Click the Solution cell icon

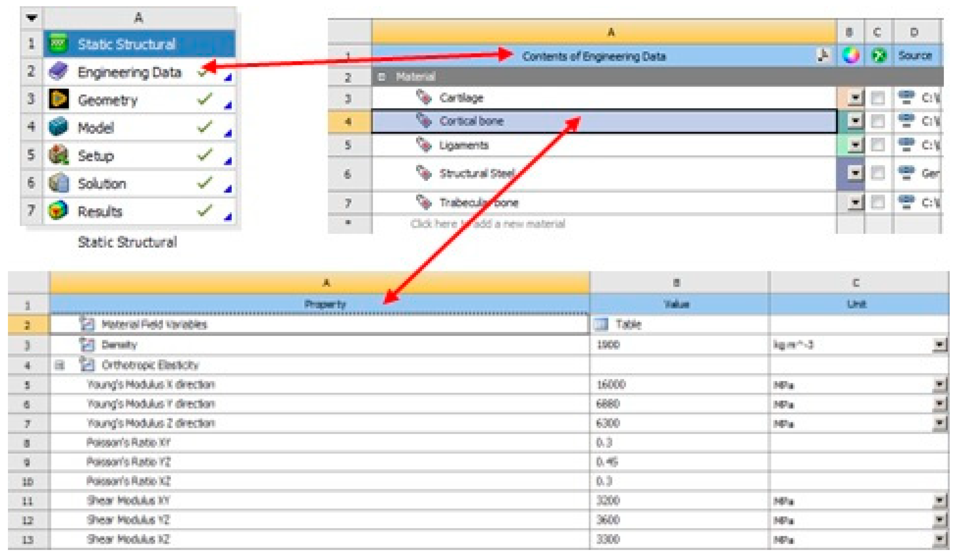(x=58, y=183)
